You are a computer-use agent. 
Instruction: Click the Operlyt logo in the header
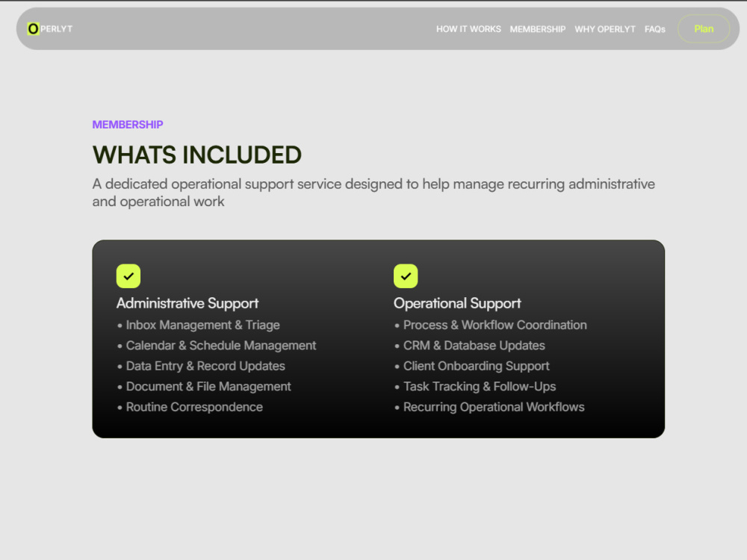tap(50, 29)
